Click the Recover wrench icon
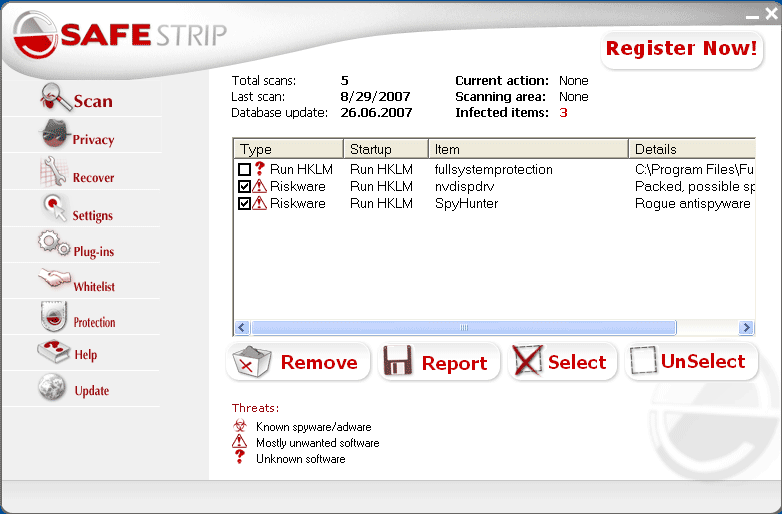The height and width of the screenshot is (514, 782). 53,171
